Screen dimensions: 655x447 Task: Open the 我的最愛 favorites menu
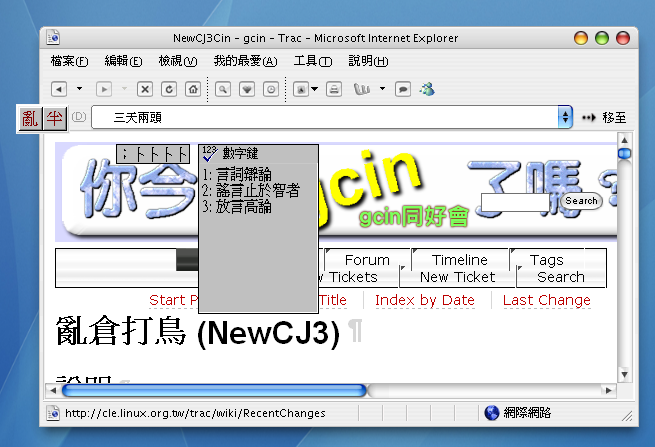(245, 61)
